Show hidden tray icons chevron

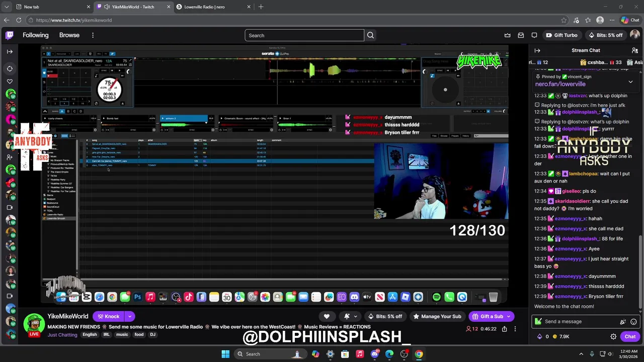tap(581, 354)
